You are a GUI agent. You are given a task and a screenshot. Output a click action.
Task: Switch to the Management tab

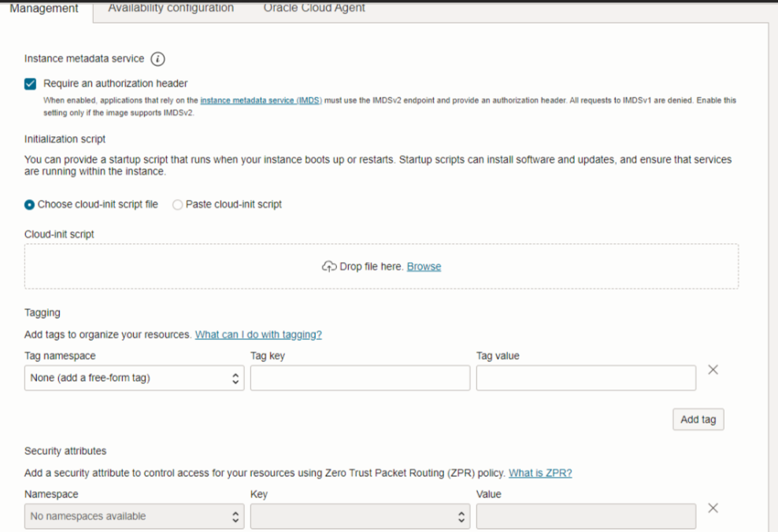click(x=44, y=9)
